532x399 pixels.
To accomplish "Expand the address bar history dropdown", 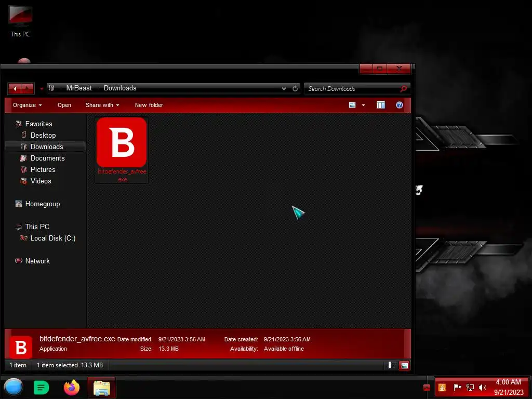I will click(284, 88).
